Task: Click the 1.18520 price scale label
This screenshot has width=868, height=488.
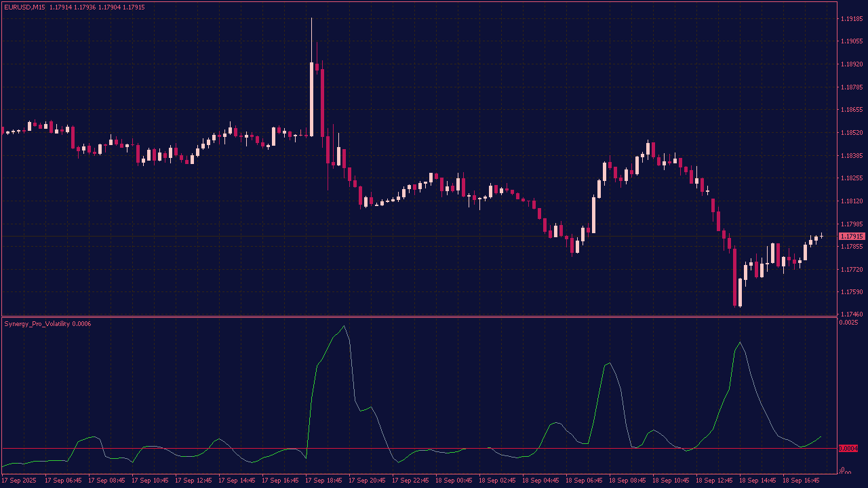Action: point(851,133)
